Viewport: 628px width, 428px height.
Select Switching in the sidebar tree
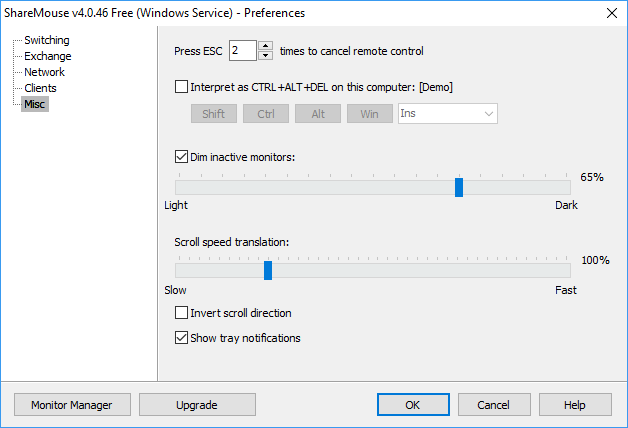coord(47,41)
